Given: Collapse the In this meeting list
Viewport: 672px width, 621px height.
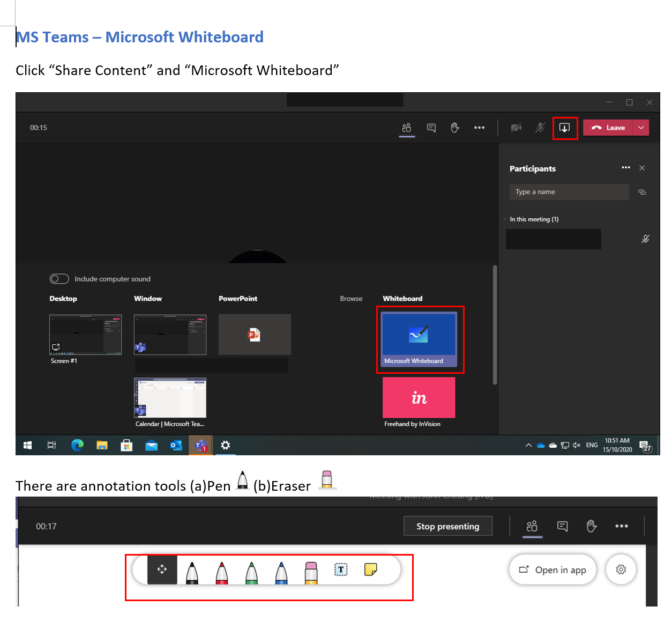Looking at the screenshot, I should click(505, 219).
